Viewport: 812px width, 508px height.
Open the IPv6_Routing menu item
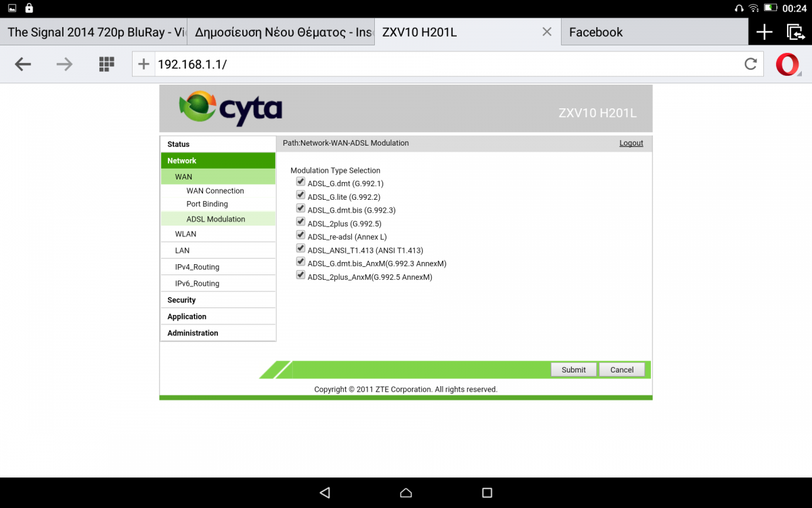point(218,284)
